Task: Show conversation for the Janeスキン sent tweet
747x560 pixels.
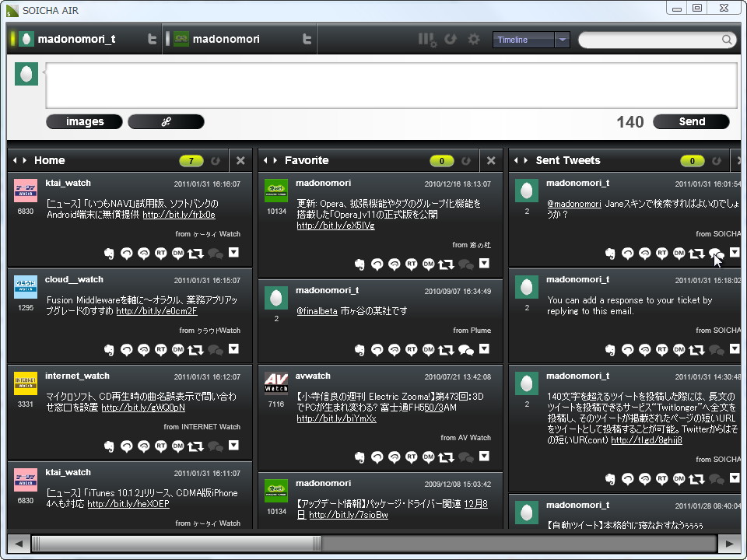Action: coord(717,254)
